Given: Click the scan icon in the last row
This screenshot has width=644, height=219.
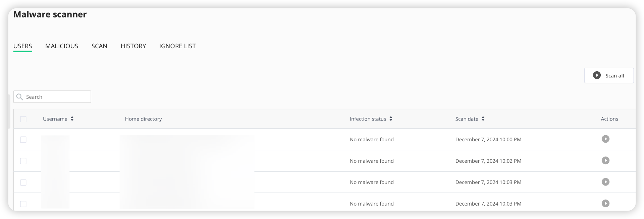Looking at the screenshot, I should click(x=606, y=203).
